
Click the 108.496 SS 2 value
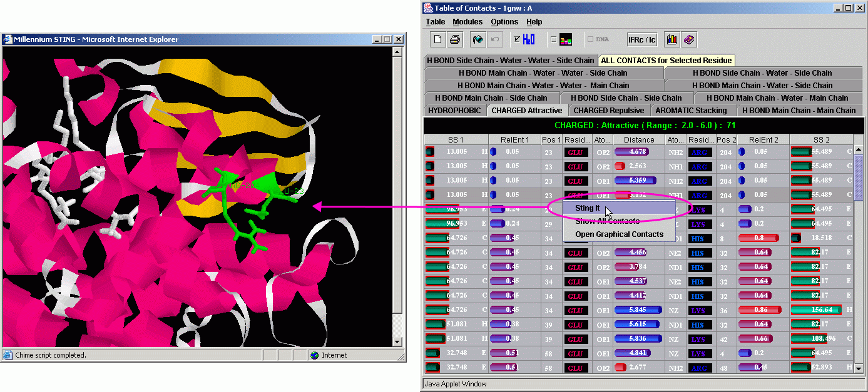pyautogui.click(x=824, y=339)
